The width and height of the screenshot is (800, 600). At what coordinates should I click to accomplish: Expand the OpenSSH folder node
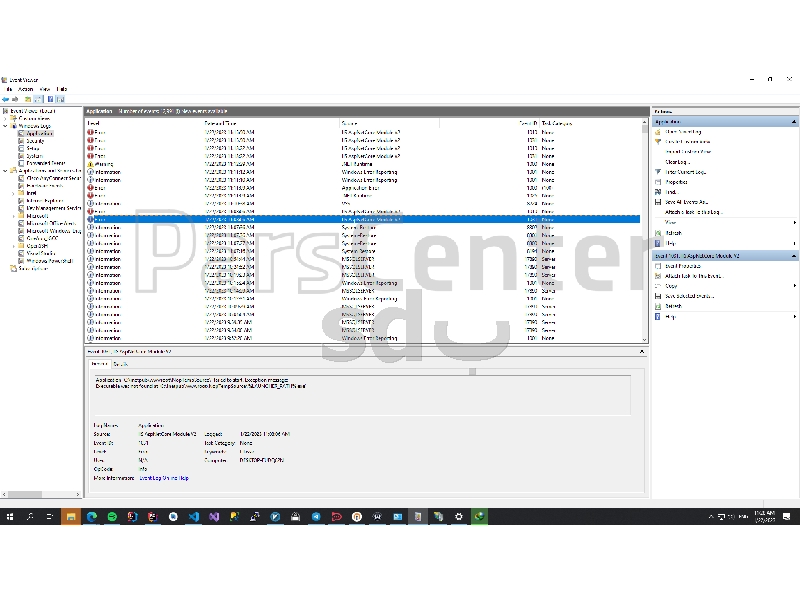(13, 246)
